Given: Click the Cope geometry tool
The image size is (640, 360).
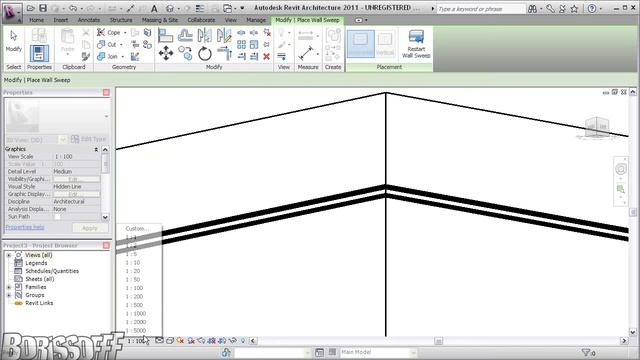Looking at the screenshot, I should (109, 32).
